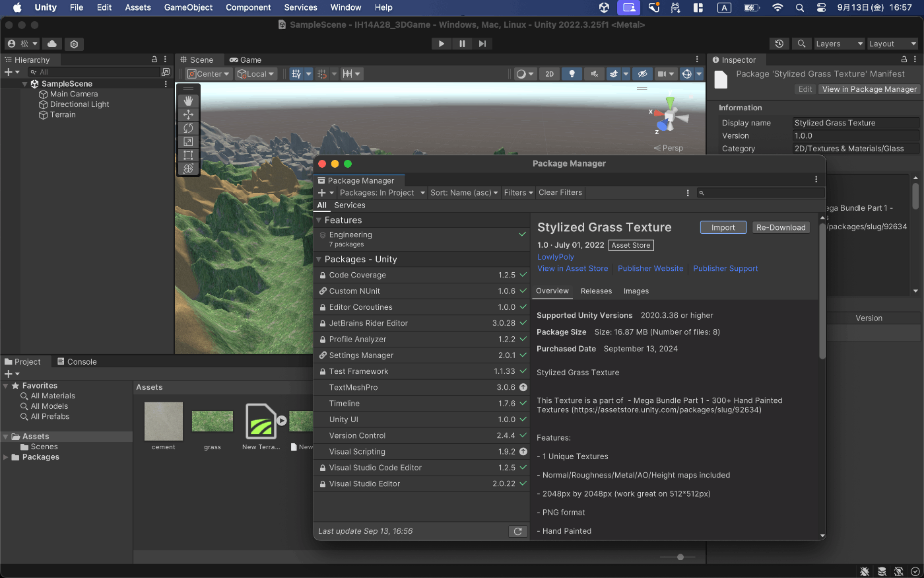Open the Window menu
The height and width of the screenshot is (578, 924).
click(346, 7)
